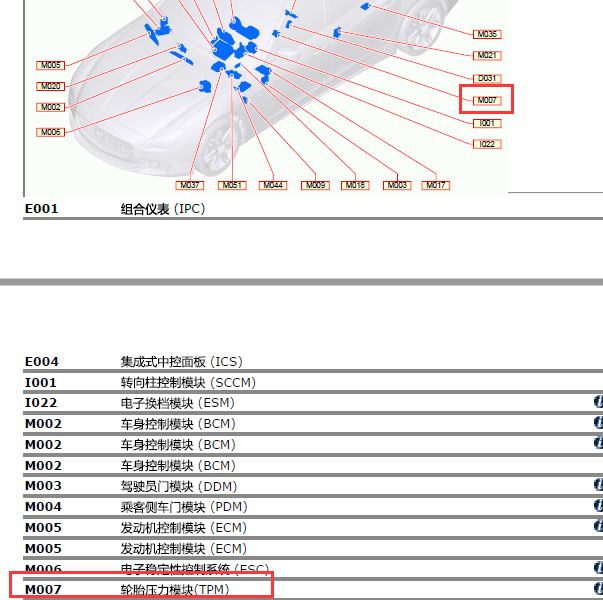Open the M003 驾驶员门模块 (DDM) list row

click(313, 486)
